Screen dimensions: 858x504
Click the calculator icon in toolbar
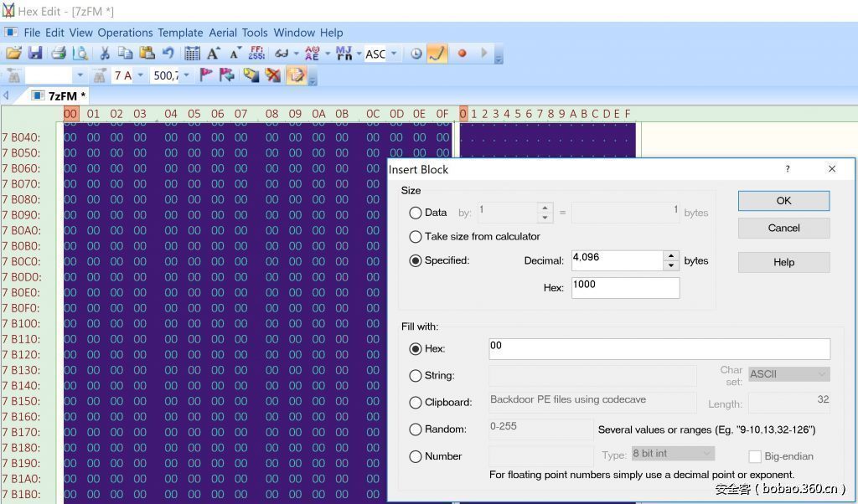click(x=193, y=54)
